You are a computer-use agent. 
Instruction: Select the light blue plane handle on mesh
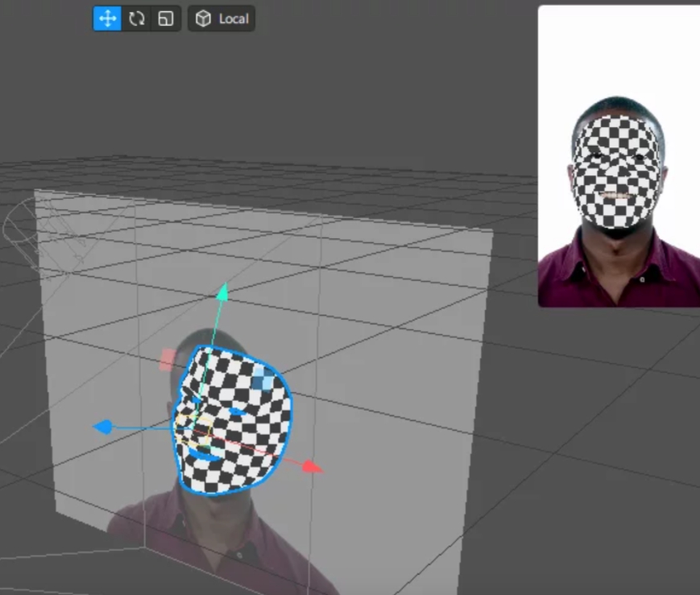coord(262,378)
